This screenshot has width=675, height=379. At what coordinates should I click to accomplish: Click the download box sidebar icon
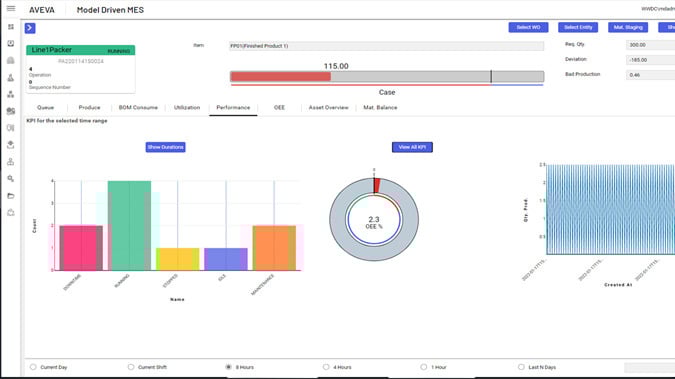coord(11,43)
